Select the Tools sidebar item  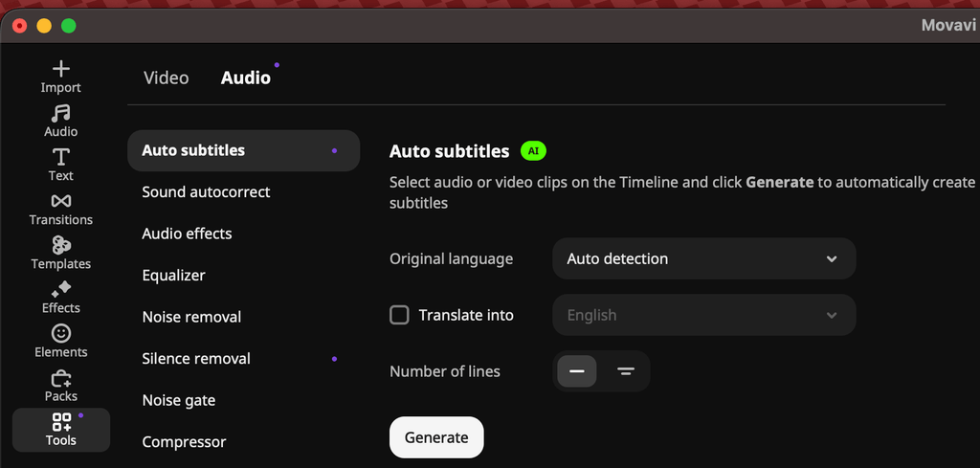pyautogui.click(x=60, y=430)
